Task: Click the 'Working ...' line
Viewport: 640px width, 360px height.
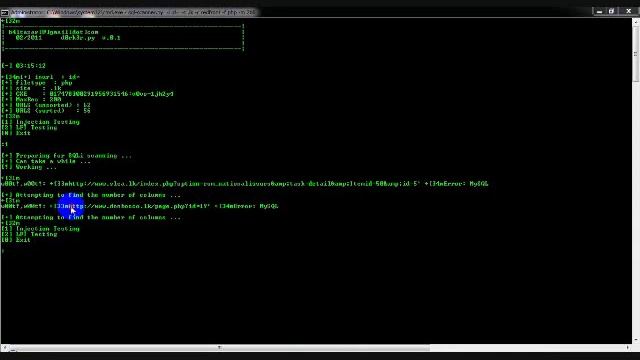Action: tap(29, 167)
